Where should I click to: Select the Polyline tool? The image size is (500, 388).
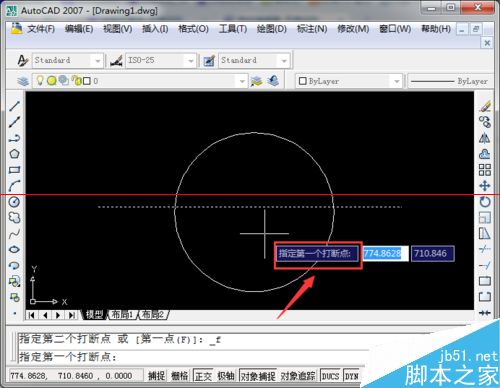coord(14,138)
